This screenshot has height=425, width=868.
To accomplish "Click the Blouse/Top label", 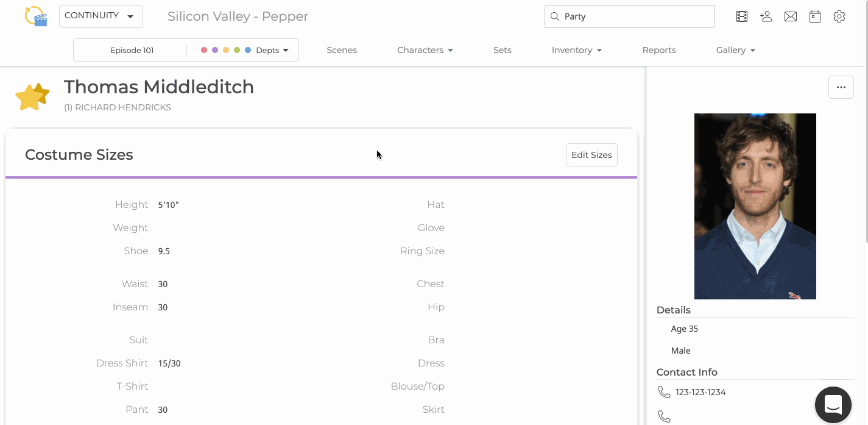I will point(418,387).
